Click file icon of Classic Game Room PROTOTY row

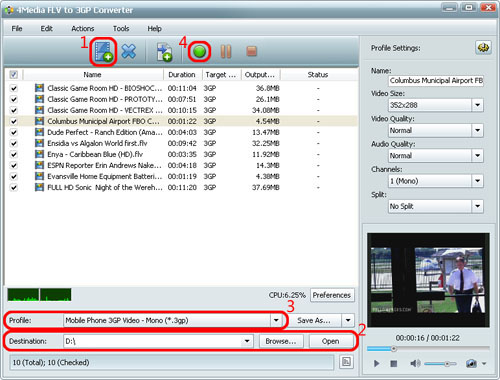[x=39, y=99]
